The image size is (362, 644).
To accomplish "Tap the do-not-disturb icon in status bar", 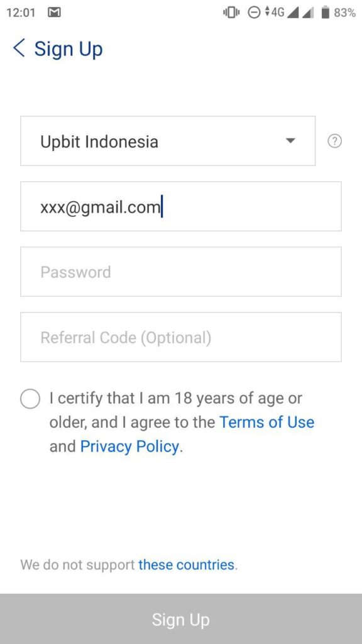I will pos(254,13).
